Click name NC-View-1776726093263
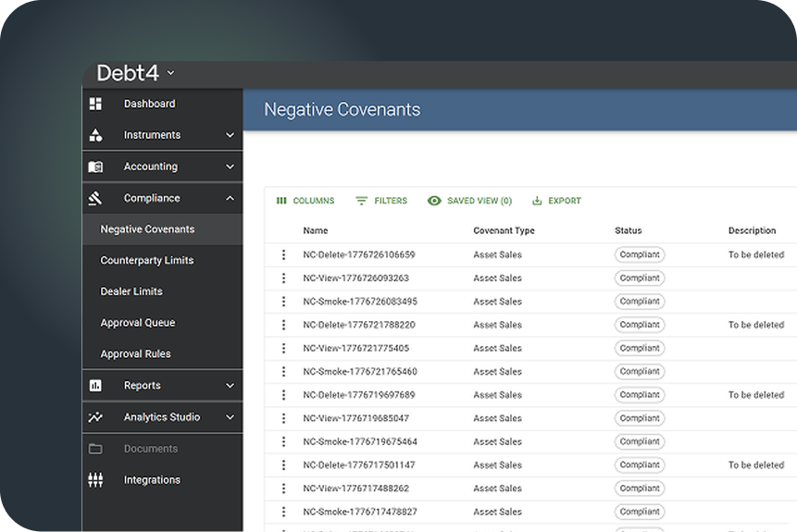This screenshot has width=797, height=532. [355, 278]
